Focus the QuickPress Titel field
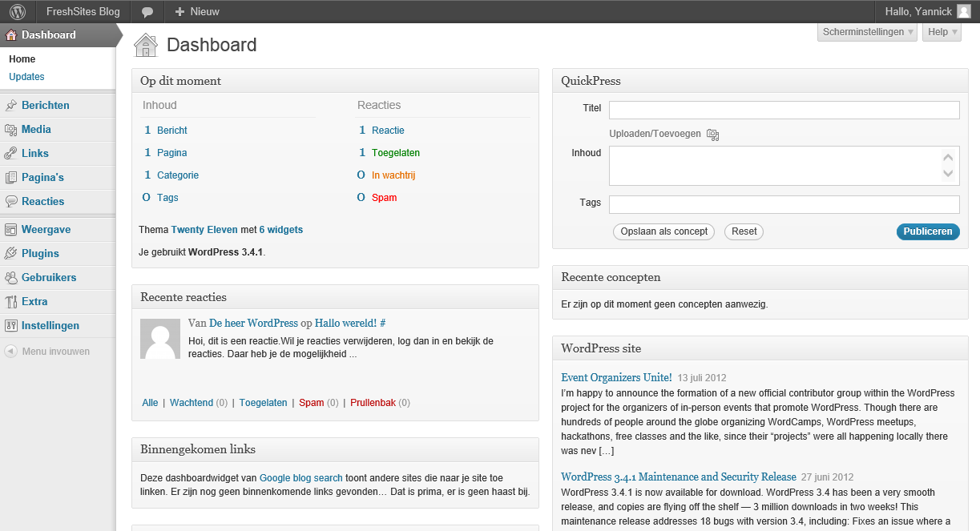 [x=784, y=110]
